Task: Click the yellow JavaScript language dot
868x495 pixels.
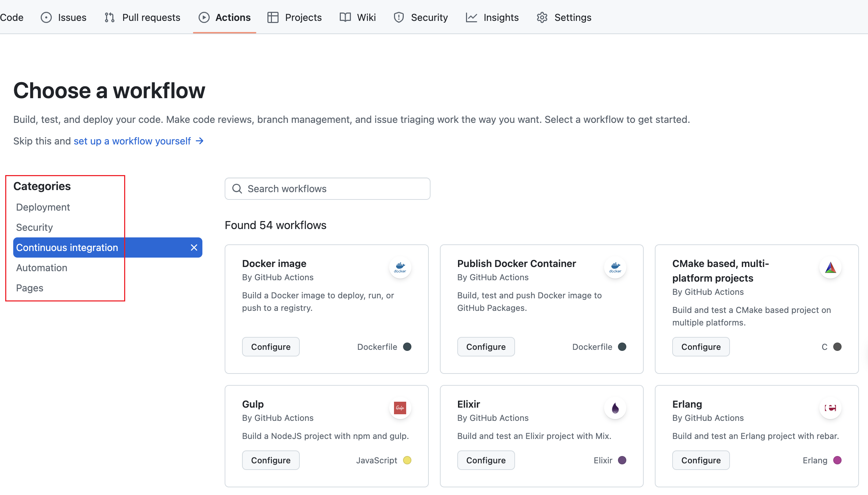Action: (407, 460)
